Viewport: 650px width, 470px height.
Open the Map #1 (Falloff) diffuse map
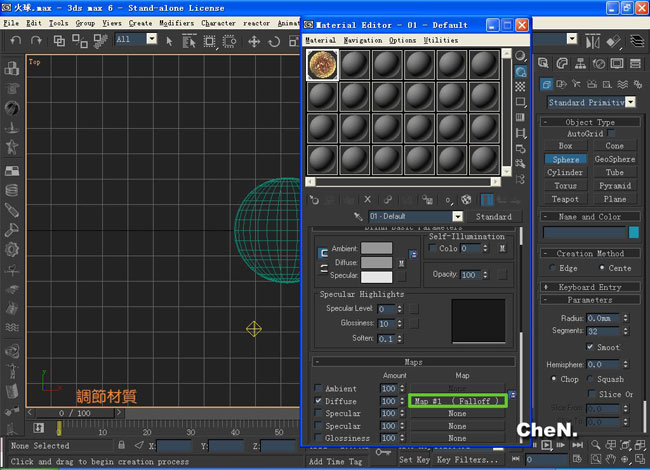pos(457,401)
